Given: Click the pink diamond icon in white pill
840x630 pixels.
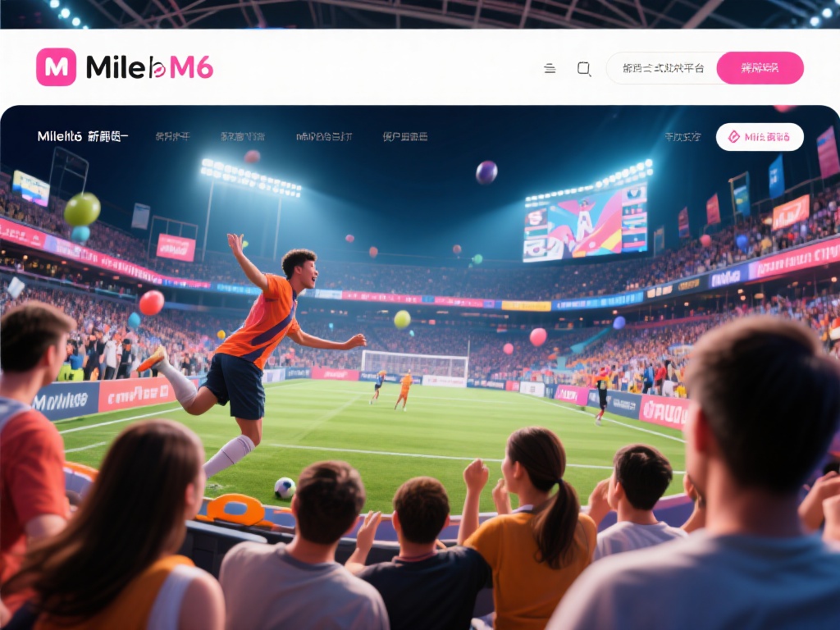Looking at the screenshot, I should pos(734,137).
